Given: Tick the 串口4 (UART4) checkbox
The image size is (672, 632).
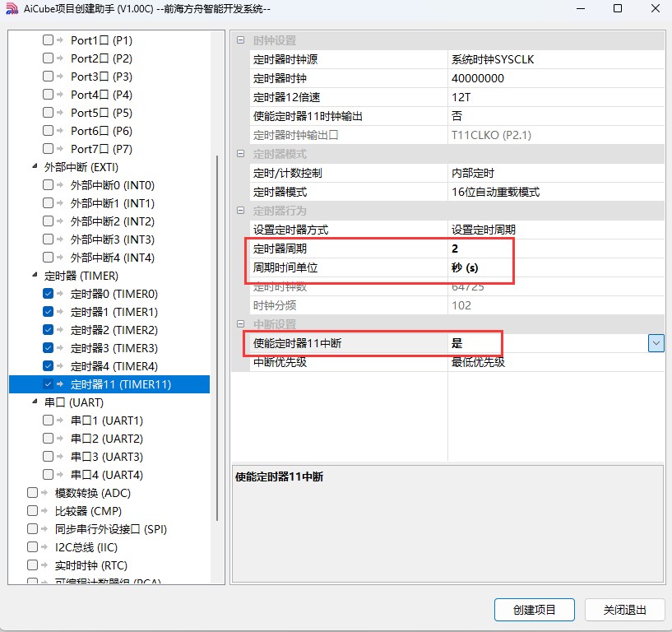Looking at the screenshot, I should pyautogui.click(x=48, y=475).
